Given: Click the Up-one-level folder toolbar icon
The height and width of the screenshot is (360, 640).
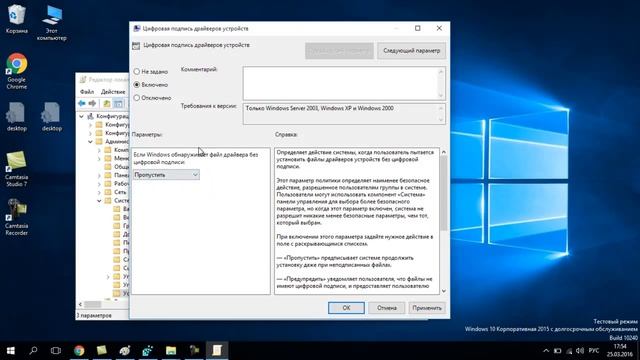Looking at the screenshot, I should pos(107,104).
